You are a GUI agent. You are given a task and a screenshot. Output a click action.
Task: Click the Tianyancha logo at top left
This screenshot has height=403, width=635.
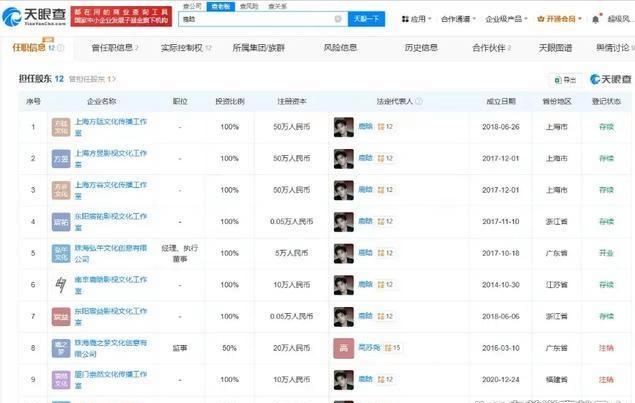click(34, 17)
